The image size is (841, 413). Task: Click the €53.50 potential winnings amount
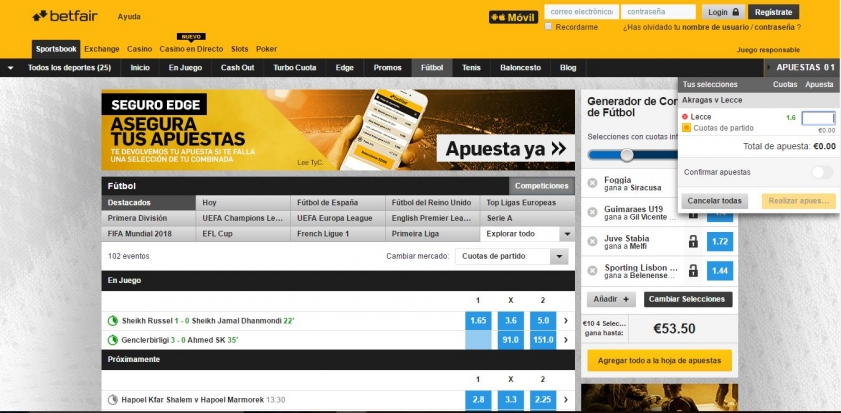(674, 329)
